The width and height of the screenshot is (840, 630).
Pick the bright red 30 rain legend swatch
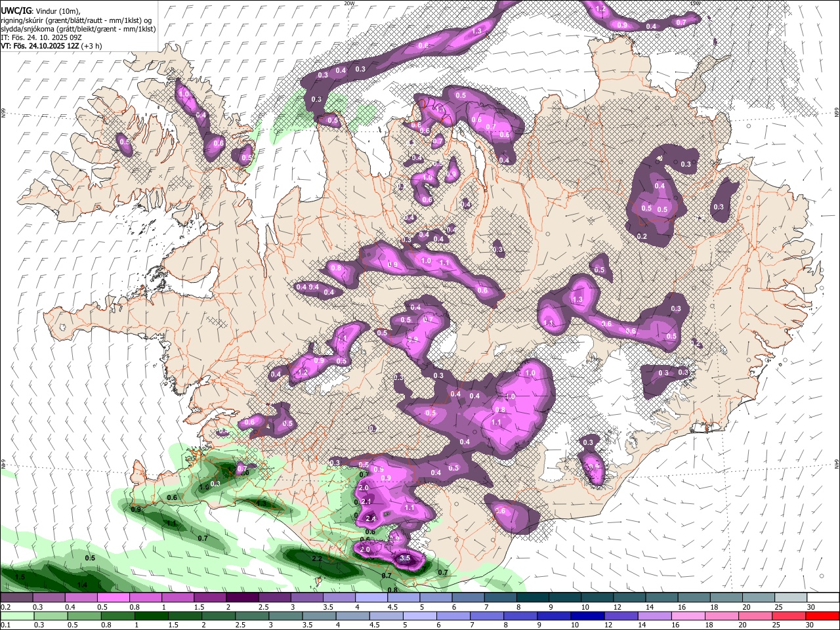click(822, 616)
